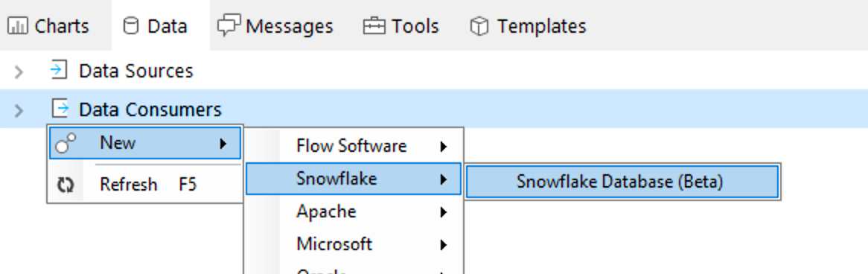Viewport: 868px width, 274px height.
Task: Open the Flow Software submenu arrow
Action: pos(443,147)
